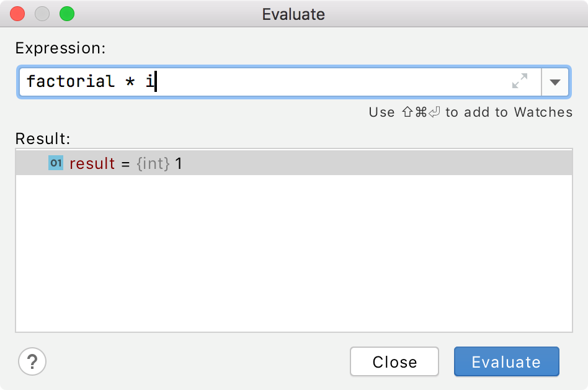Click the dark dropdown triangle icon

coord(556,81)
